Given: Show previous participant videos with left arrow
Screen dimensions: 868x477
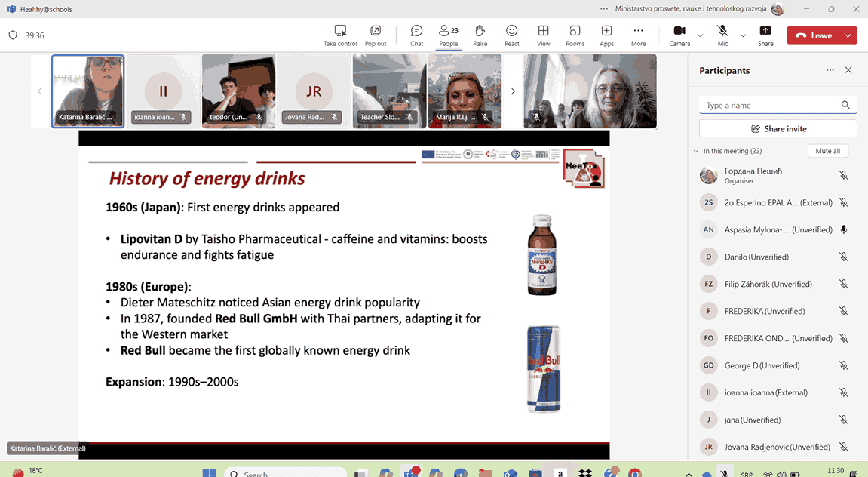Looking at the screenshot, I should 39,91.
